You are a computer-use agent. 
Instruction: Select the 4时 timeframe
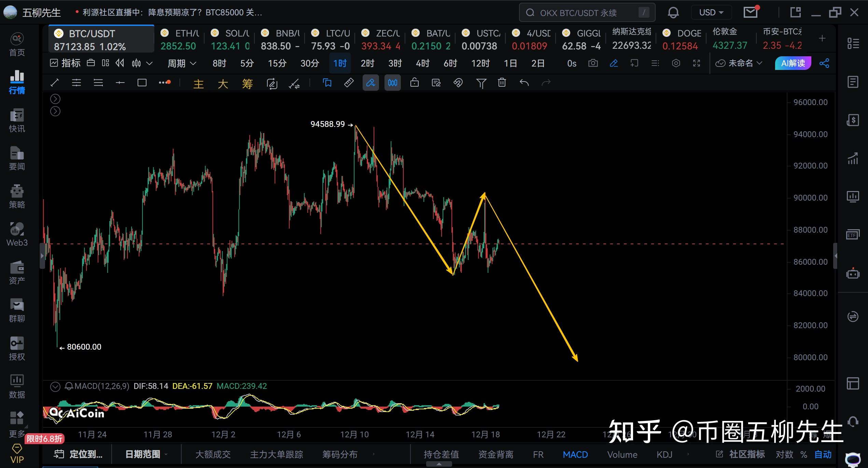(x=422, y=63)
